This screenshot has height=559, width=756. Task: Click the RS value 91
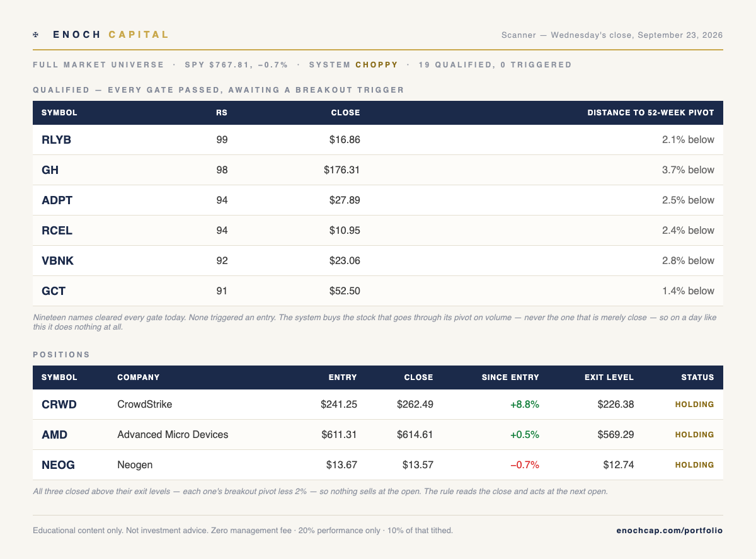coord(222,291)
